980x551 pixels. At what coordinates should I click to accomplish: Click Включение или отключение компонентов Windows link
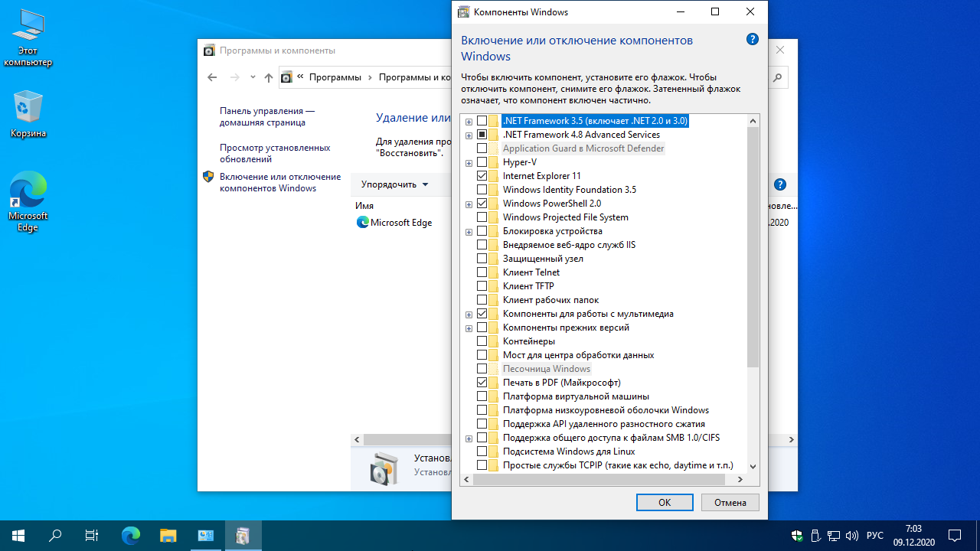pyautogui.click(x=280, y=182)
